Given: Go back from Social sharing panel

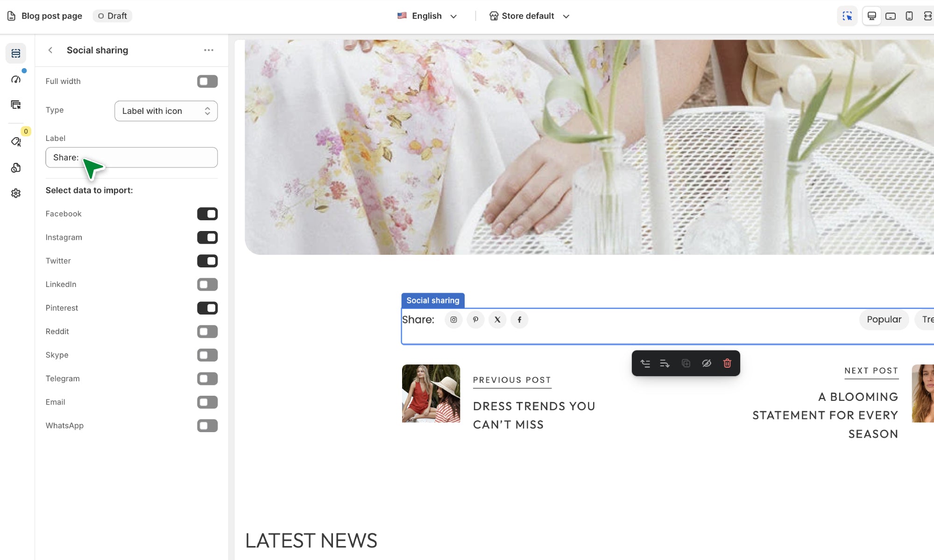Looking at the screenshot, I should [x=50, y=50].
